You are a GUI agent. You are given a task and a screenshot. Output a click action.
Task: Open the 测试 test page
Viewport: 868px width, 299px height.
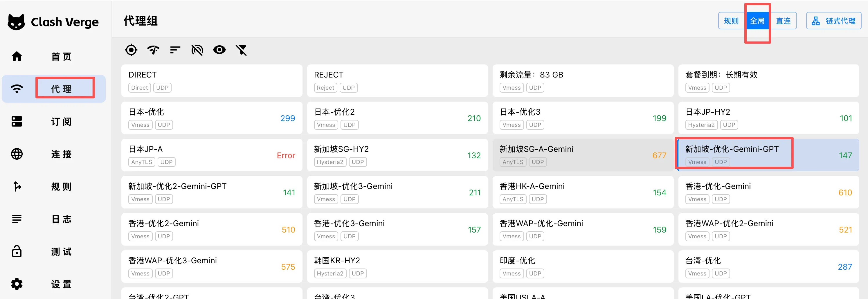tap(61, 252)
